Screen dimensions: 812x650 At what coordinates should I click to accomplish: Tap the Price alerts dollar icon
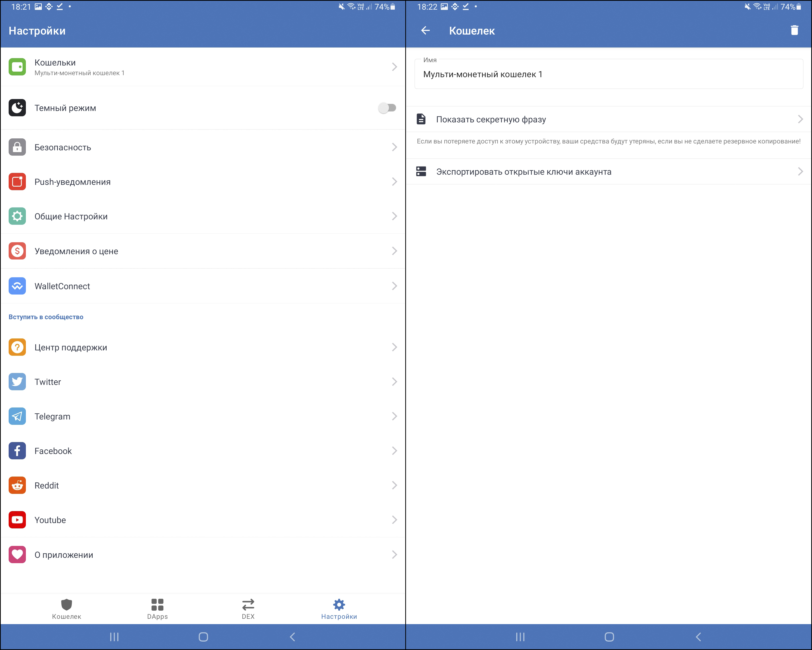click(17, 251)
